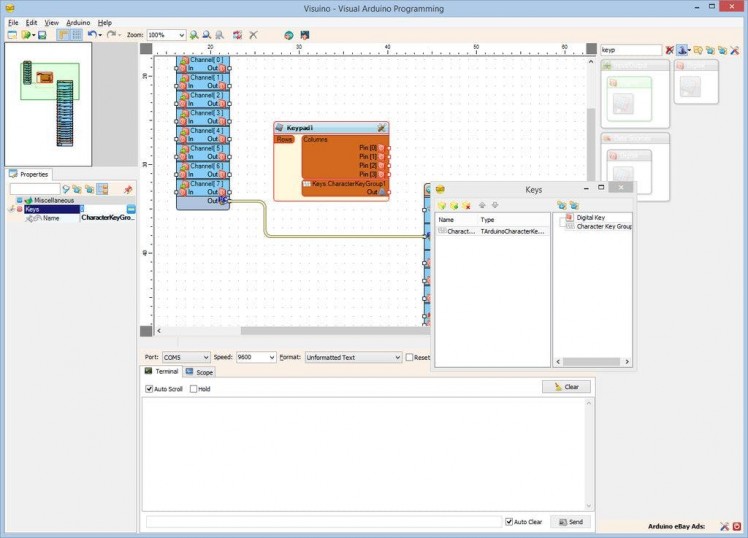
Task: Click the clear search icon beside component filter
Action: (x=670, y=49)
